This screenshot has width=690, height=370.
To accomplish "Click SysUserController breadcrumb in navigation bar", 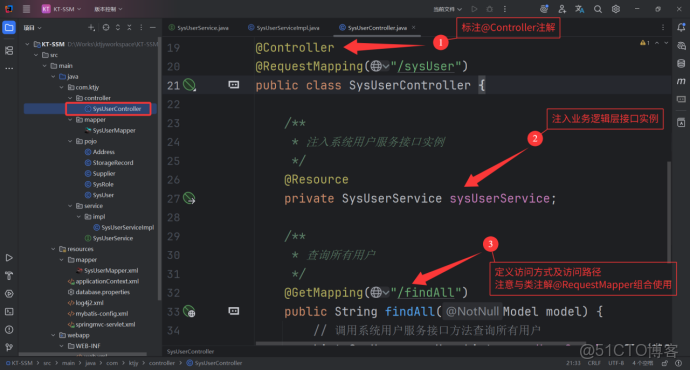I will (x=214, y=363).
